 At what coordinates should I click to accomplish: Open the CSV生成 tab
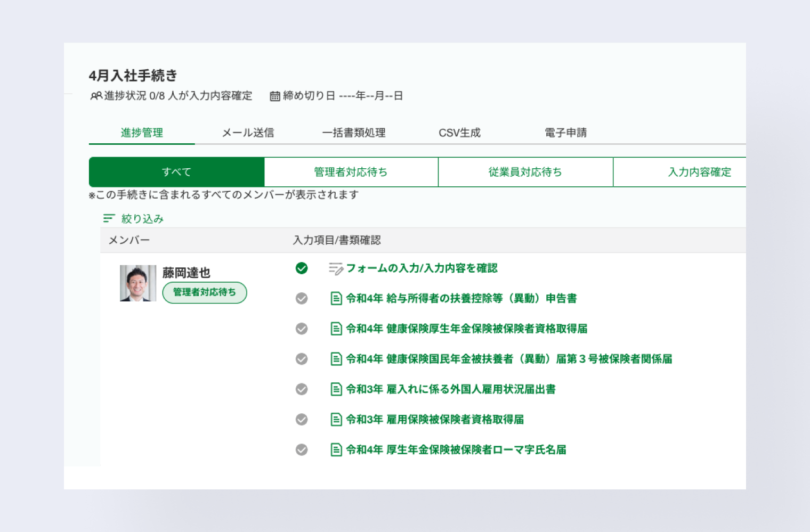460,133
